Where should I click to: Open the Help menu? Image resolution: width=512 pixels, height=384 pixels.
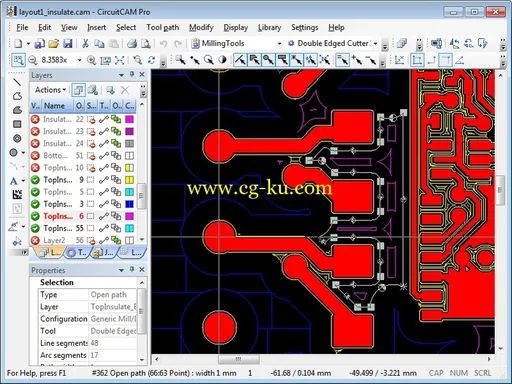[336, 28]
